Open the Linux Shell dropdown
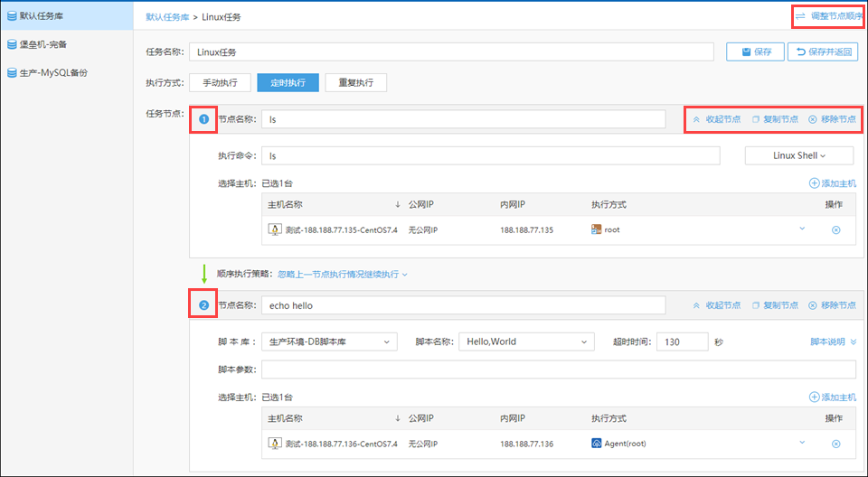 [799, 155]
